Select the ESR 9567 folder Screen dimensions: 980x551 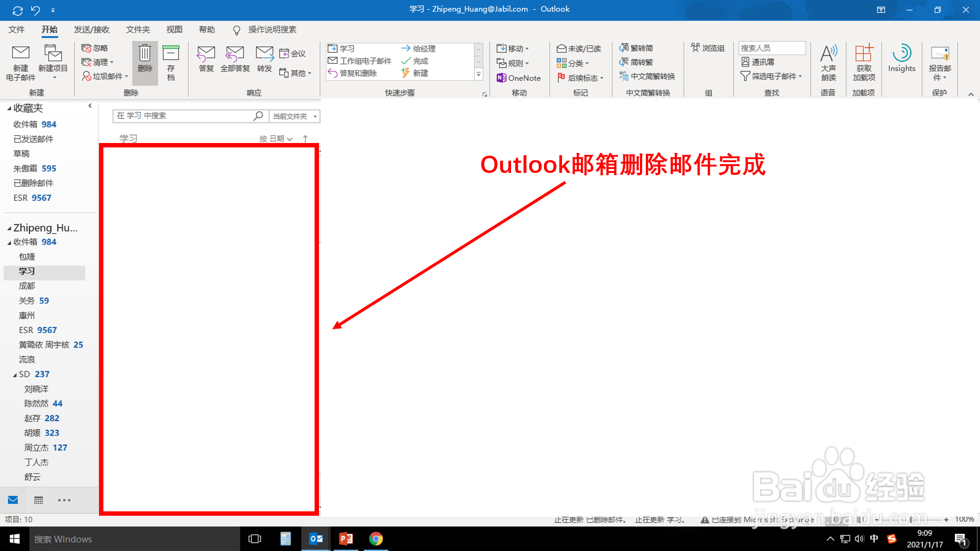coord(37,330)
